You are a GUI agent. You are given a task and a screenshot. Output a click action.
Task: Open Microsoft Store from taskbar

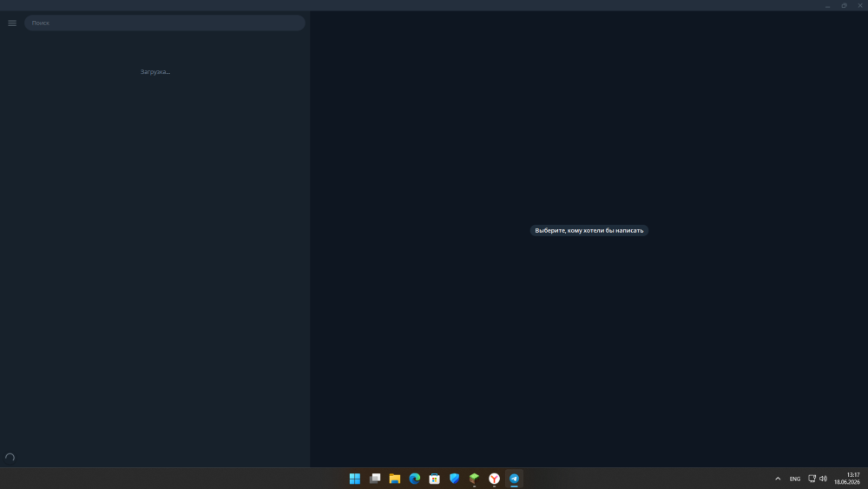click(x=435, y=479)
